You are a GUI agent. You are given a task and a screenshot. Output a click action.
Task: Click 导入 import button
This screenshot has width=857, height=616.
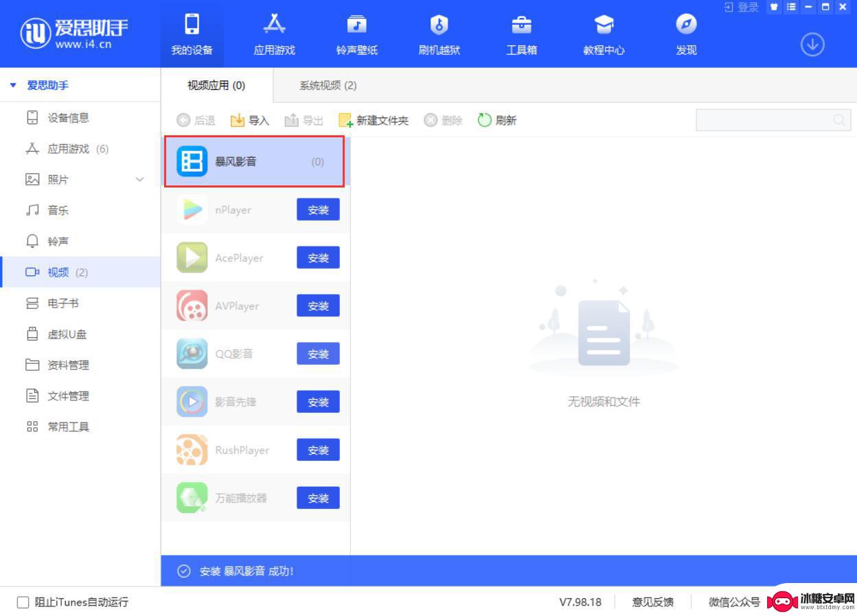pyautogui.click(x=249, y=120)
